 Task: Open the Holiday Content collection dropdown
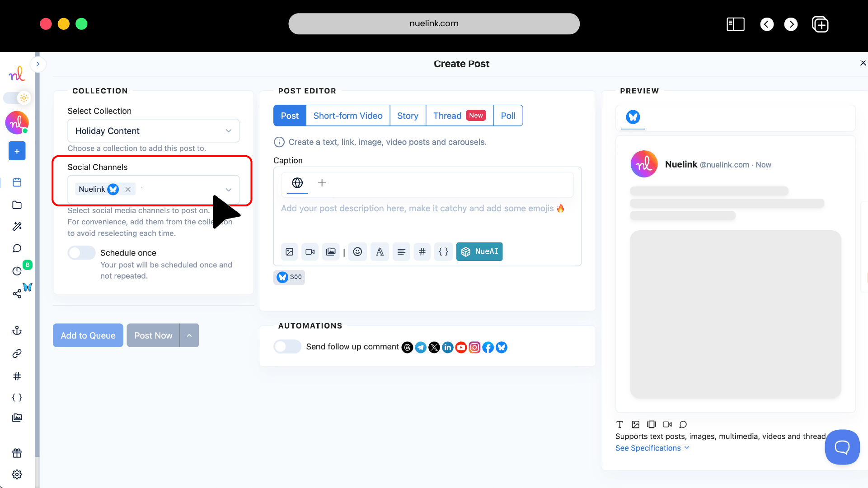click(x=153, y=131)
